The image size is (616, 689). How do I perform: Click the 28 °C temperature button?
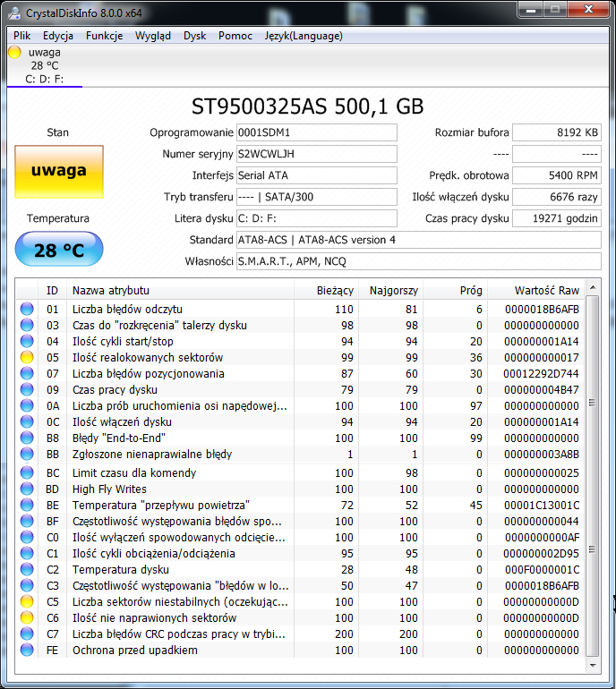coord(59,249)
